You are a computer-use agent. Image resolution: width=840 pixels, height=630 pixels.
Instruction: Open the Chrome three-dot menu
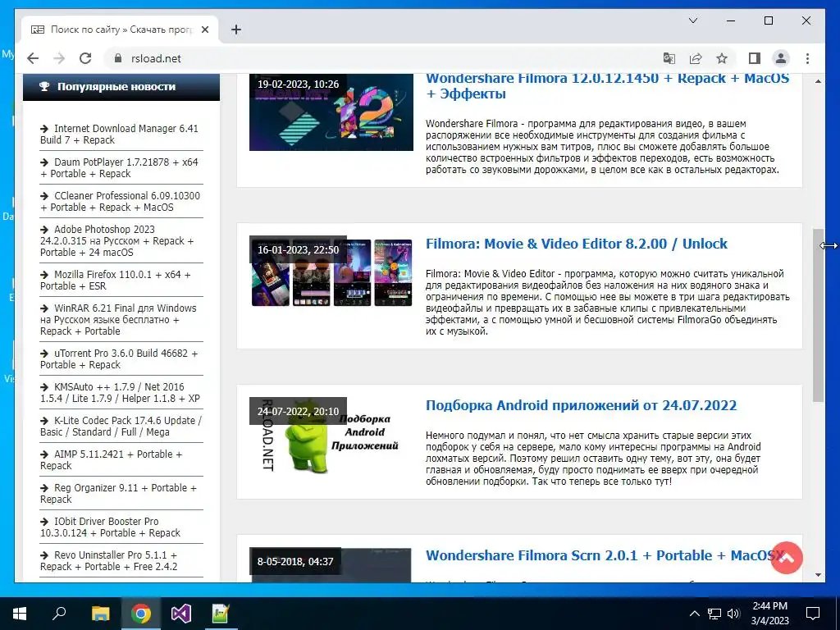(x=807, y=58)
